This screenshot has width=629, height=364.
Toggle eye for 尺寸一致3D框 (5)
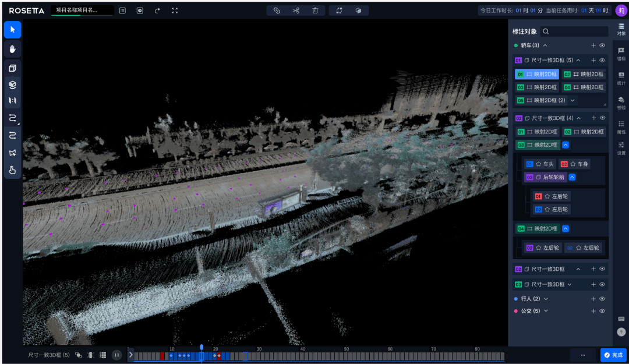[602, 60]
